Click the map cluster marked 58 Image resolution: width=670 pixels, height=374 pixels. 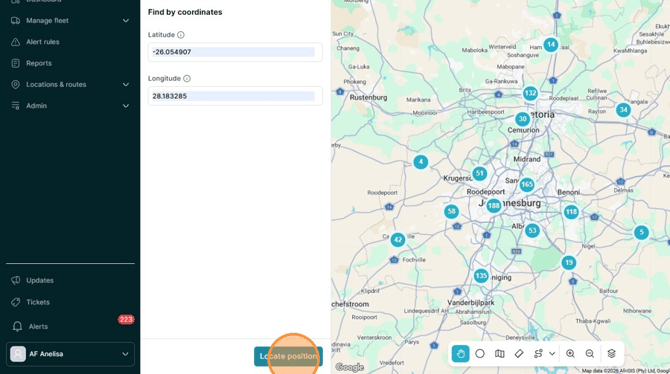pyautogui.click(x=451, y=211)
